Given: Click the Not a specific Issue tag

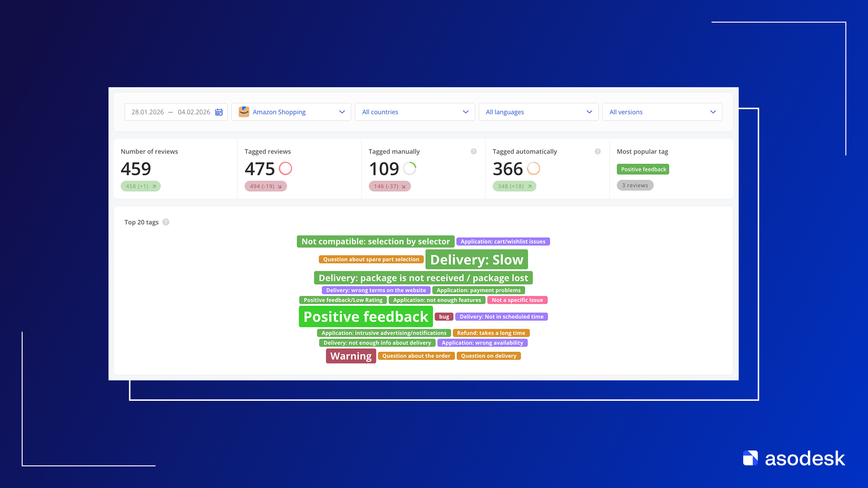Looking at the screenshot, I should [517, 300].
